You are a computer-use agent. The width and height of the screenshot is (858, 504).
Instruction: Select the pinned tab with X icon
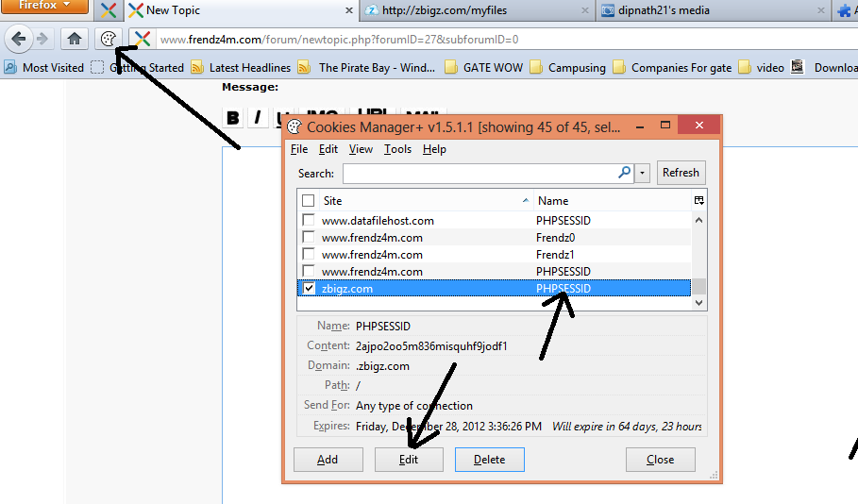point(109,10)
